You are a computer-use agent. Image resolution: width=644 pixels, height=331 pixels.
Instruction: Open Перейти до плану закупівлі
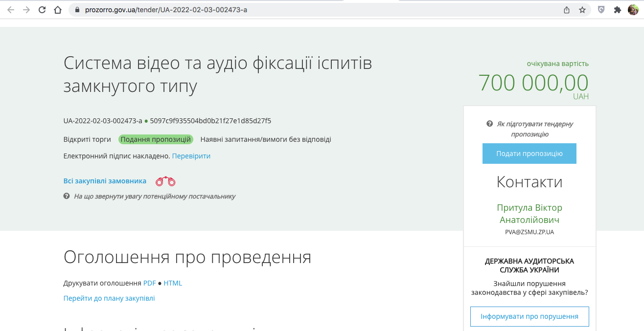click(109, 298)
